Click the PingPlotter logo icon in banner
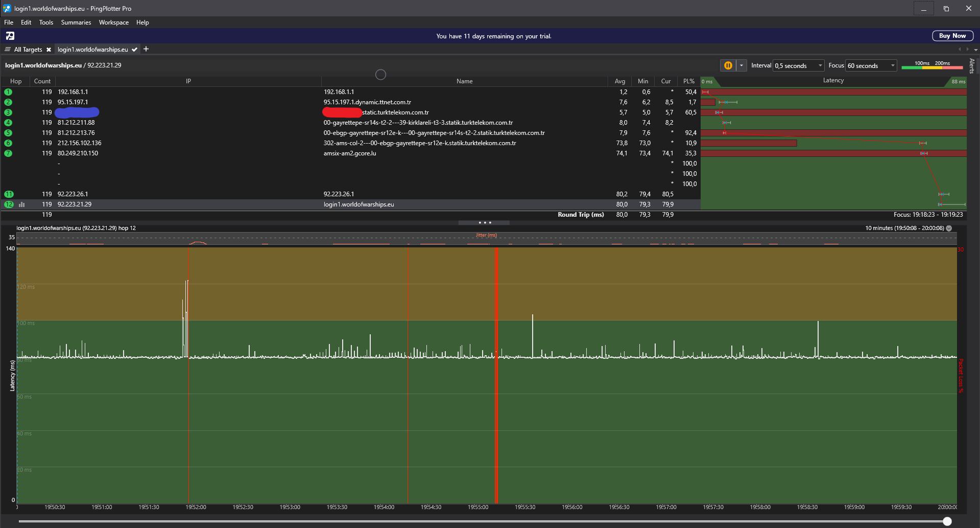The image size is (980, 528). tap(10, 36)
